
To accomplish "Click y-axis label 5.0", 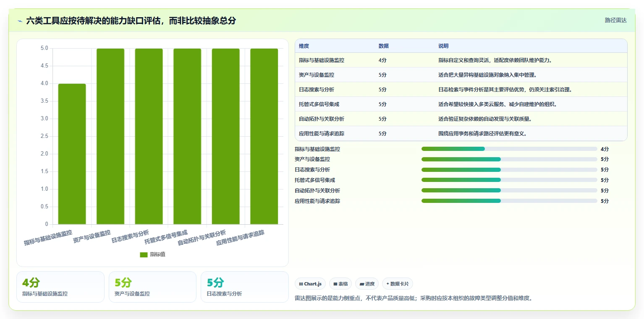I will point(44,48).
